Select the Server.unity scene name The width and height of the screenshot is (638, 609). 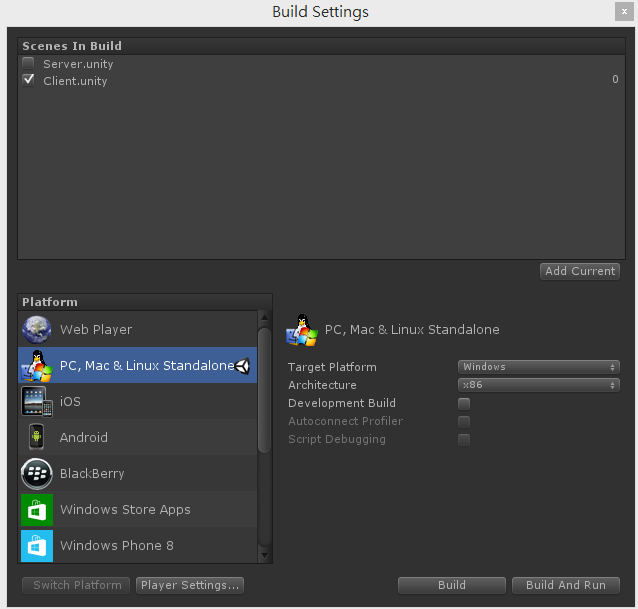click(x=78, y=64)
